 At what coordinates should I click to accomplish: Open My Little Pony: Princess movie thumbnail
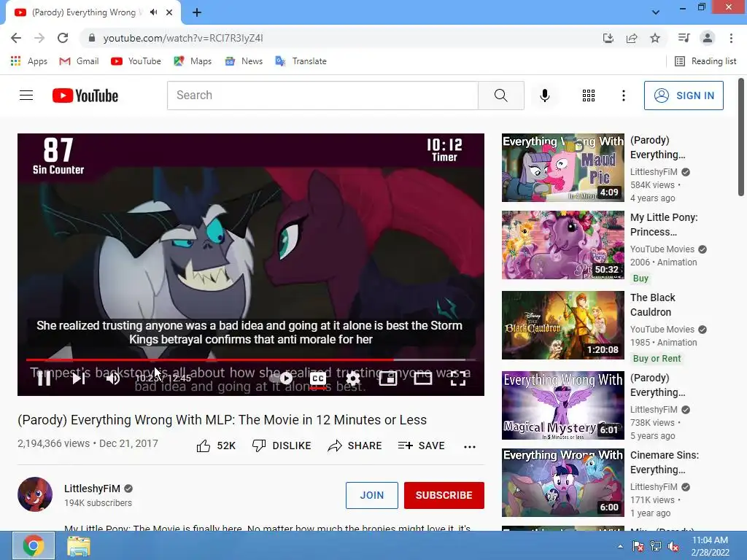562,245
